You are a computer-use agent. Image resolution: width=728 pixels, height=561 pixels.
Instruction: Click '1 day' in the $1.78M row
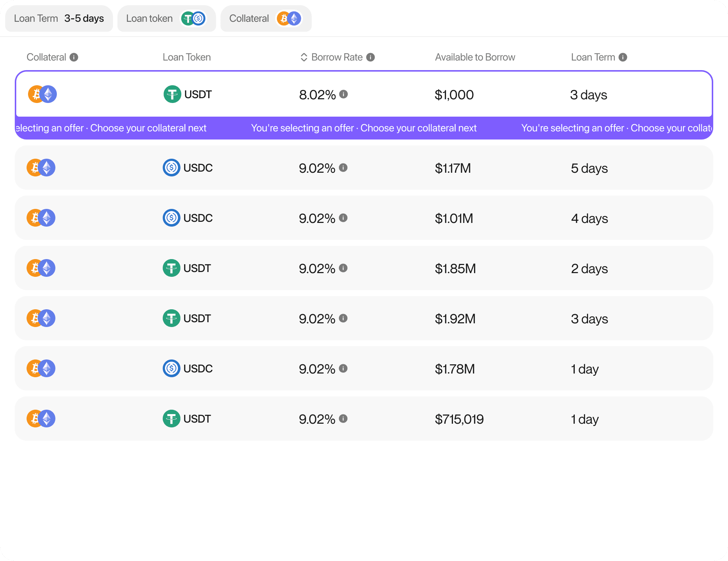point(585,369)
